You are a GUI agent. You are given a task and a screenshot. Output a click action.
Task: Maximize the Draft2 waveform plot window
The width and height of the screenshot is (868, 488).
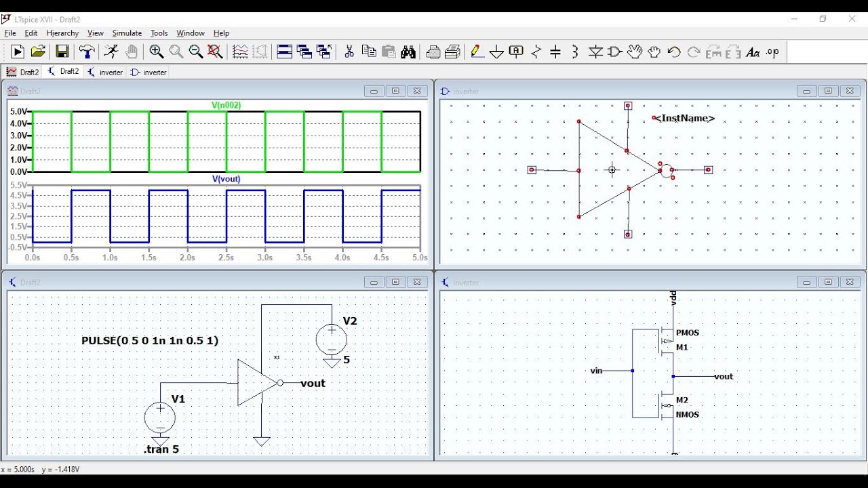point(396,91)
